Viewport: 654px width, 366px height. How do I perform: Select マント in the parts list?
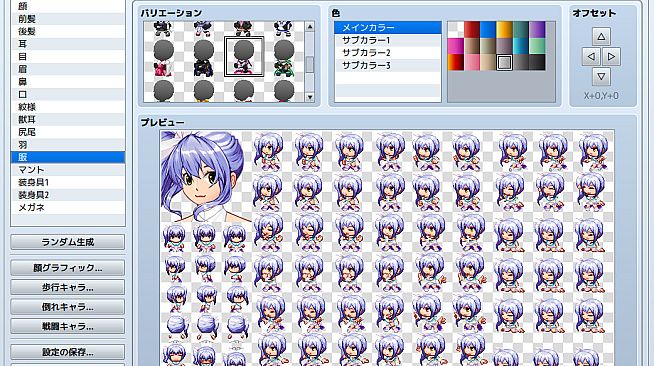click(68, 170)
